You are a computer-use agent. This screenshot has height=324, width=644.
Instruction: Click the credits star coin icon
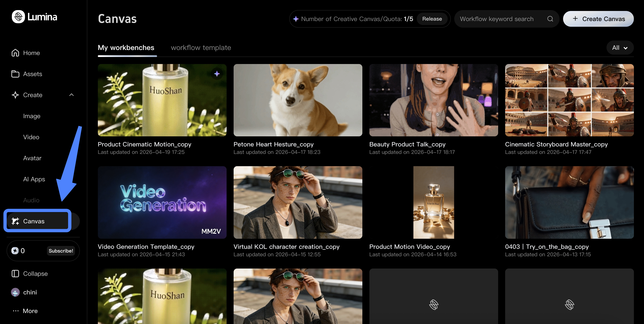click(15, 251)
